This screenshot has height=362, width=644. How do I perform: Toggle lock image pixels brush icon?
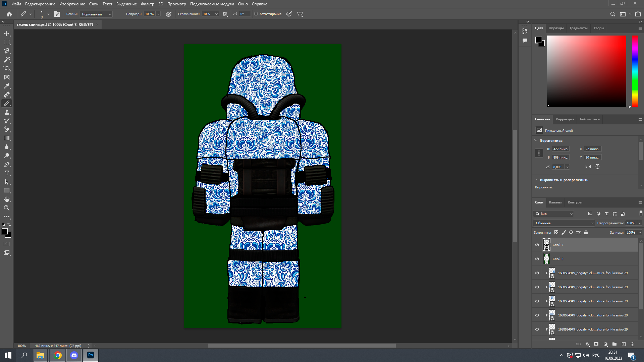(564, 233)
